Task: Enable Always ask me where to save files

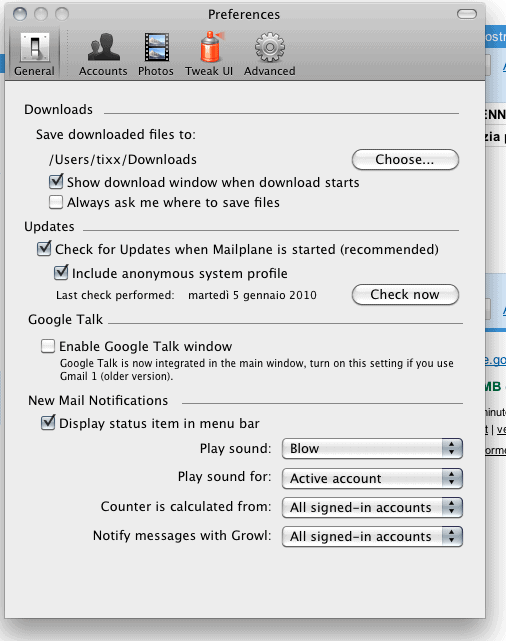Action: 56,202
